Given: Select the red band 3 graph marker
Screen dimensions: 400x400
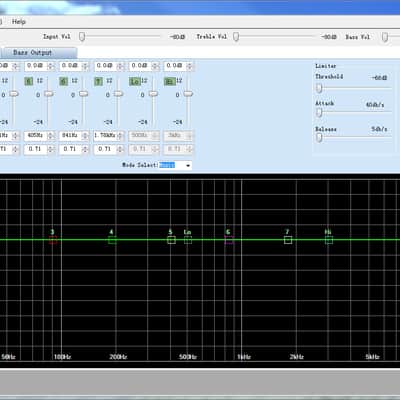Looking at the screenshot, I should [53, 240].
